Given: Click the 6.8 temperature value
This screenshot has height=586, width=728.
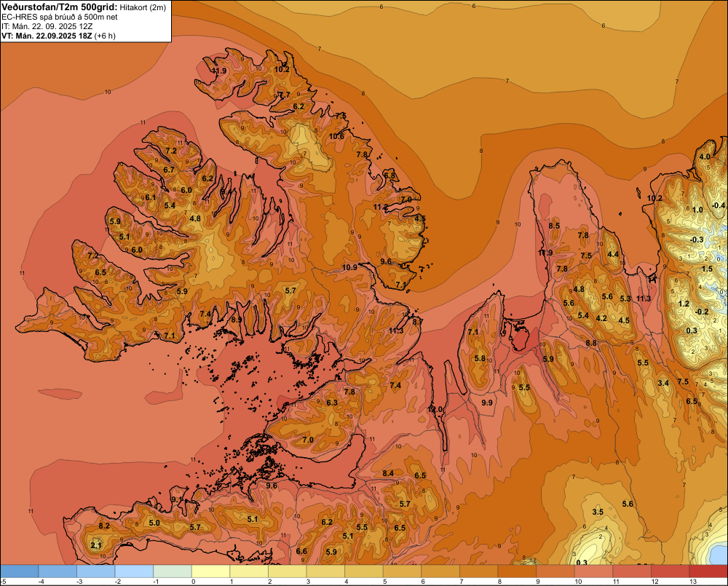Looking at the screenshot, I should click(390, 175).
